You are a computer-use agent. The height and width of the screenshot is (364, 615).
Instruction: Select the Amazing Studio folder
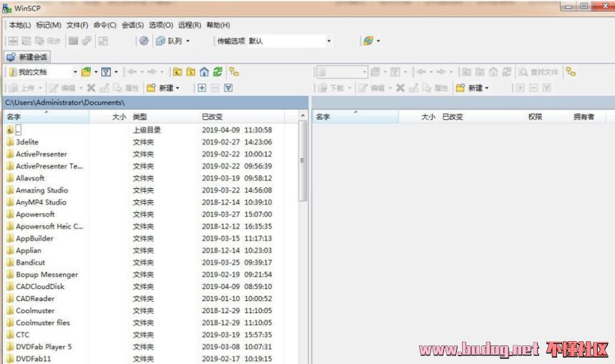(x=42, y=190)
